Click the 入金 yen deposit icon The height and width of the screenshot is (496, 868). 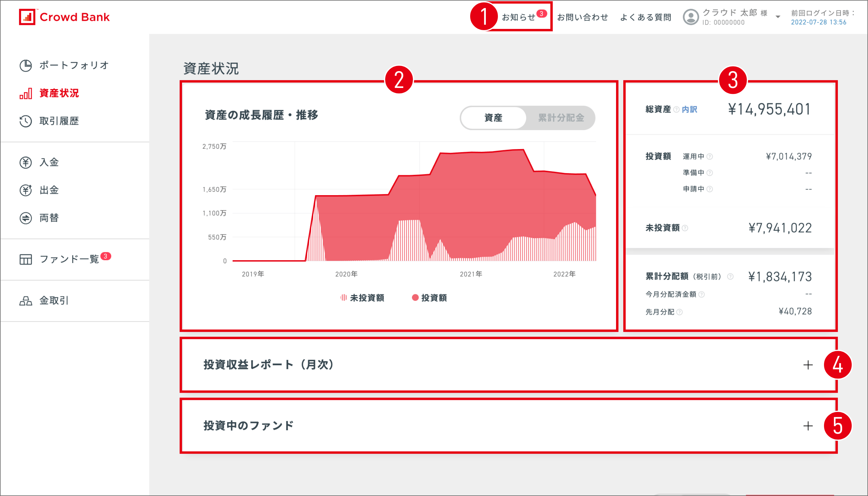(x=26, y=163)
